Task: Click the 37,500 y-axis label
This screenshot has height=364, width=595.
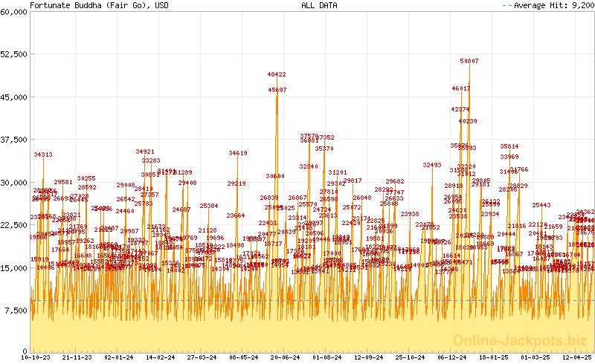Action: pyautogui.click(x=13, y=140)
